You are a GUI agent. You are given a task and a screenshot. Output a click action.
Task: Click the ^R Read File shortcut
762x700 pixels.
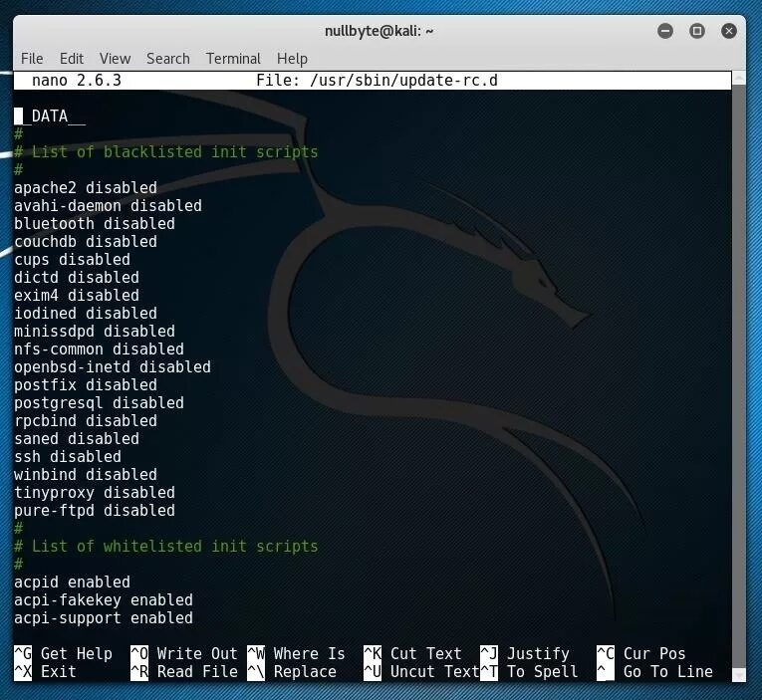pyautogui.click(x=184, y=672)
